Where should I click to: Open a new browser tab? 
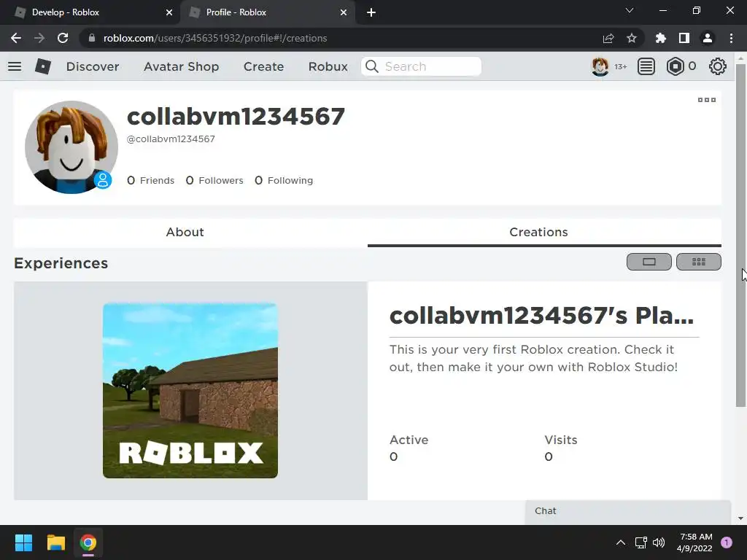(371, 12)
